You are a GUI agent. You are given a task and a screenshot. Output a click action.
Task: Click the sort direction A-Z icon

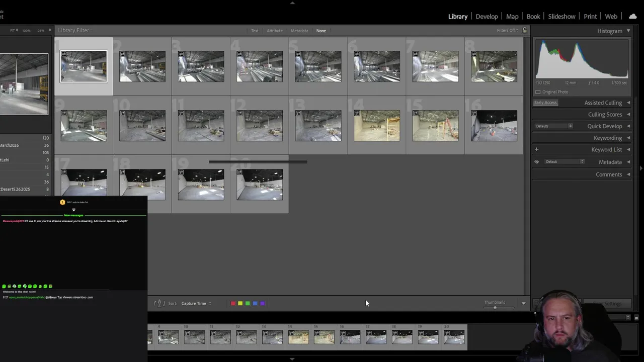click(159, 303)
